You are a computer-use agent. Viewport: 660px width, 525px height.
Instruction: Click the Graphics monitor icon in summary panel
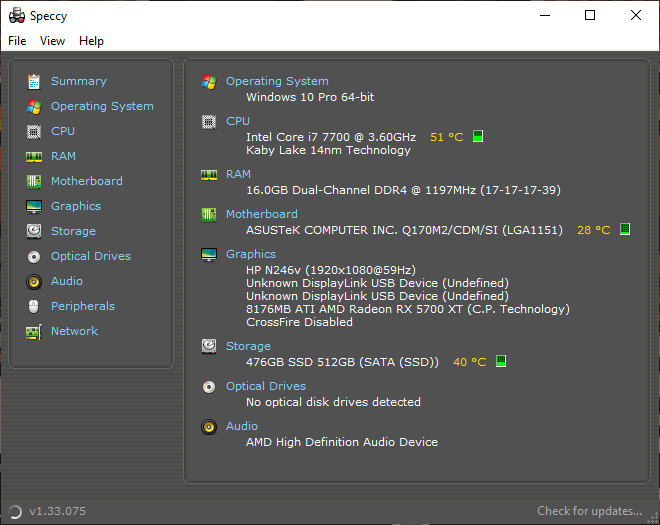[x=209, y=254]
